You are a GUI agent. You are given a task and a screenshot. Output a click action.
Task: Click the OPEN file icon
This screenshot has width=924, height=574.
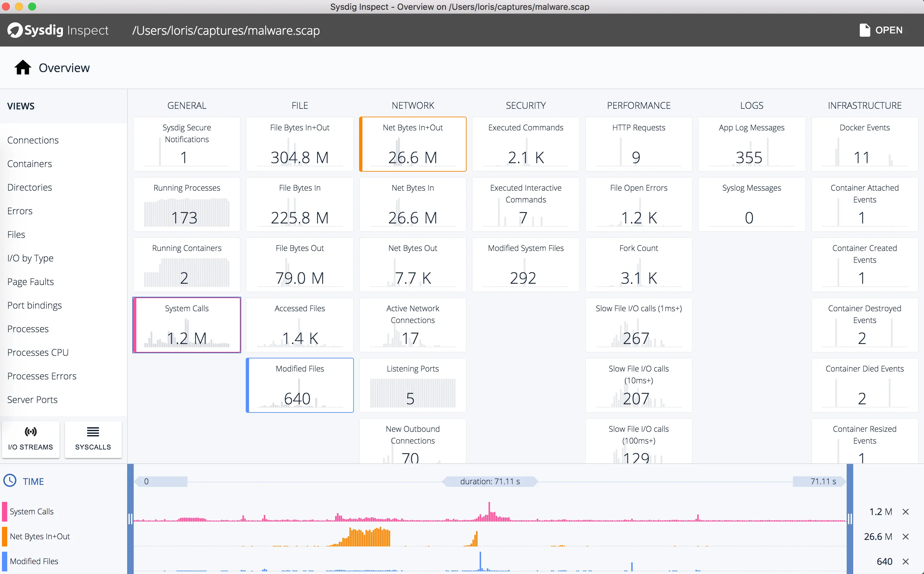coord(864,30)
